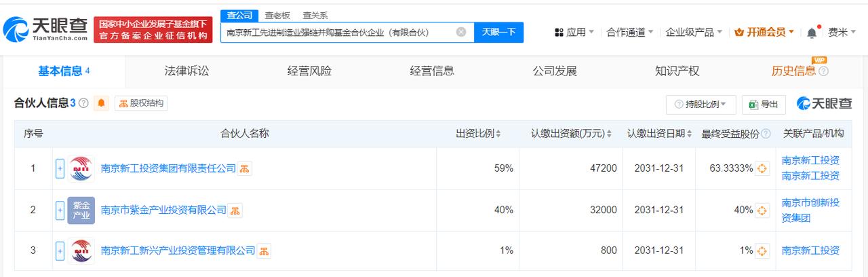The height and width of the screenshot is (277, 868).
Task: Open 南京新工投资 related link in row 3
Action: [810, 251]
